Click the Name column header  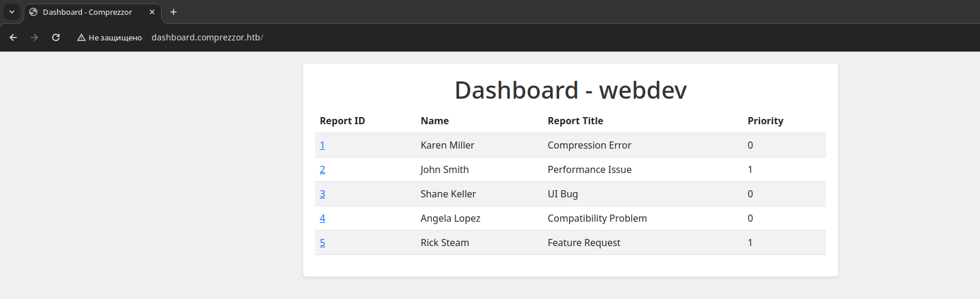[x=434, y=121]
